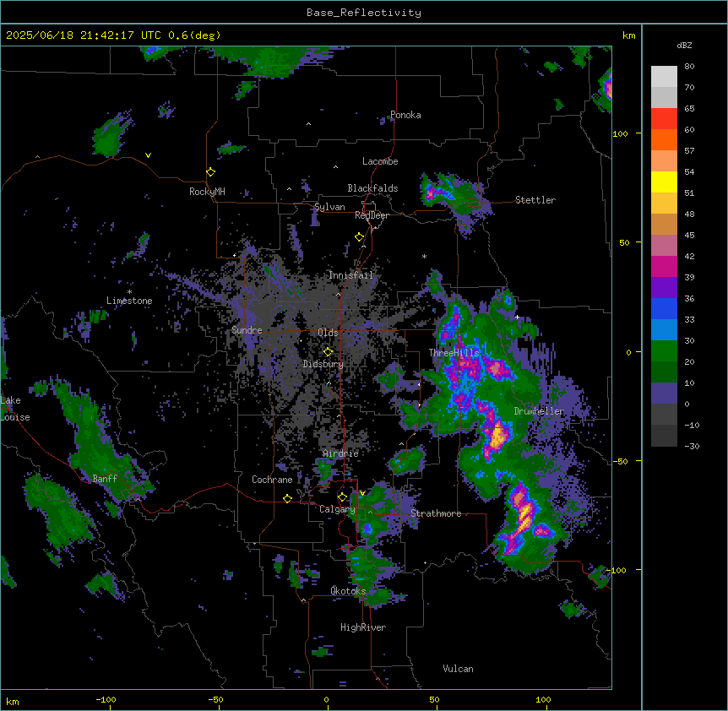
Task: Click the -100 tick label on bottom axis
Action: pyautogui.click(x=106, y=699)
